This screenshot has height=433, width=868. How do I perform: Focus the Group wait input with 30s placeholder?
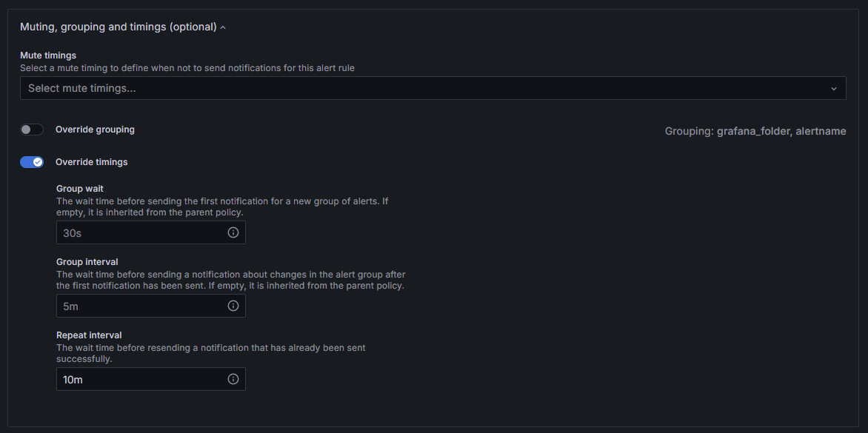point(150,233)
